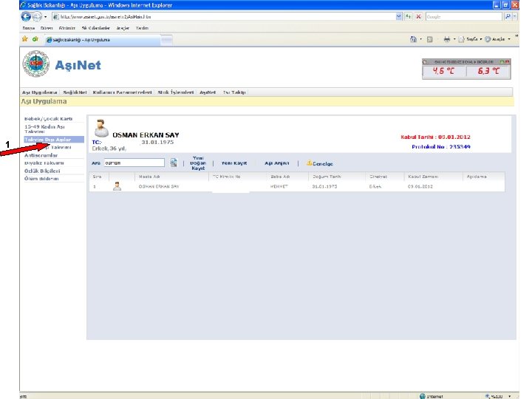This screenshot has height=399, width=532.
Task: Select Ölüm Bildirim in the sidebar
Action: coord(41,179)
